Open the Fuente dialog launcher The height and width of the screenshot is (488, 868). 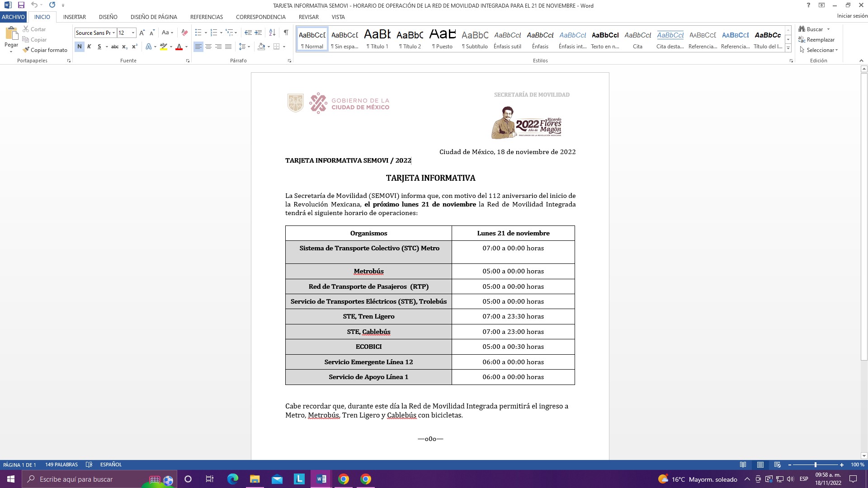pyautogui.click(x=188, y=61)
